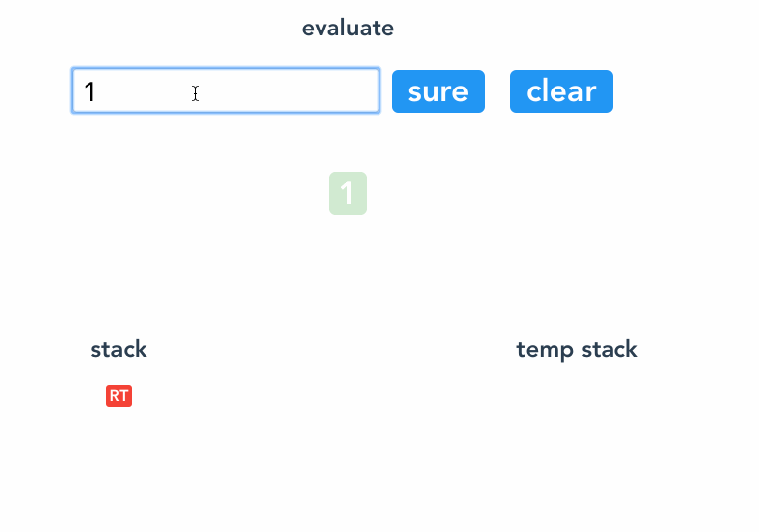Viewport: 759px width, 532px height.
Task: Pick the RT root marker in stack
Action: tap(119, 396)
